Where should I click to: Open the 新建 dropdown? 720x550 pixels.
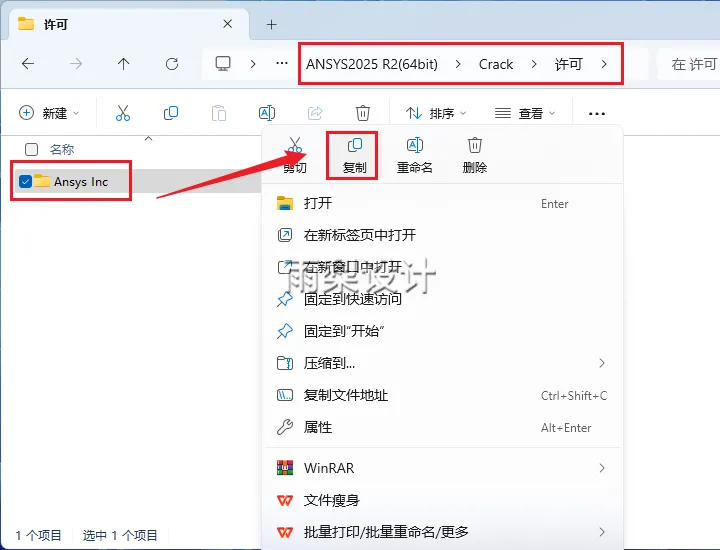(x=49, y=113)
